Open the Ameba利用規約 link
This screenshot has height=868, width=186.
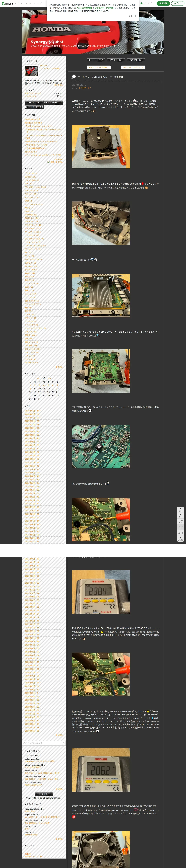(84, 8)
